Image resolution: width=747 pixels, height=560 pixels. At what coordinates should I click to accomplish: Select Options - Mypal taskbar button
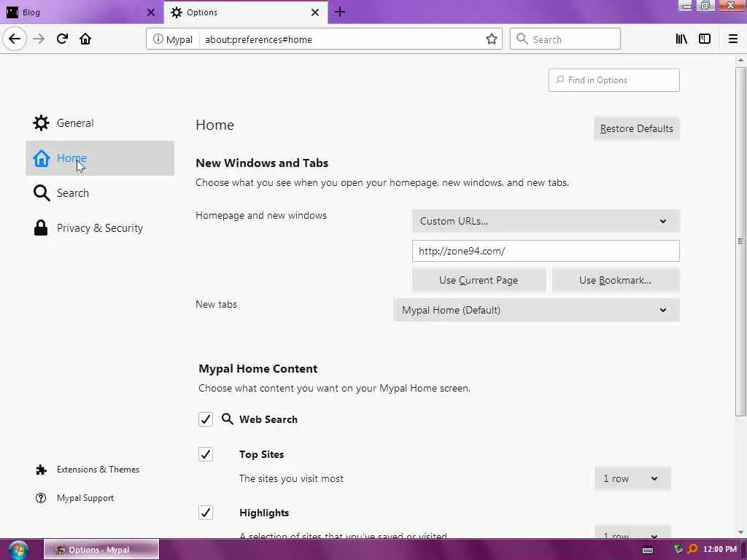click(101, 550)
